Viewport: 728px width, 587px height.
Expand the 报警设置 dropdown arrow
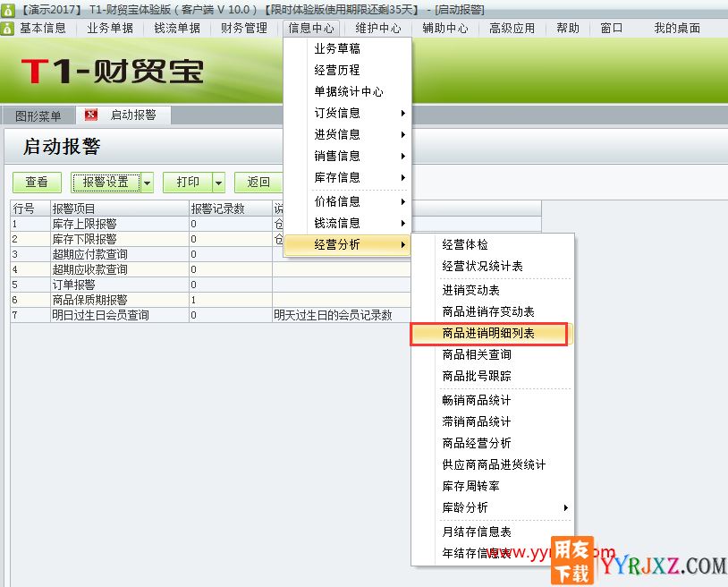pos(148,183)
